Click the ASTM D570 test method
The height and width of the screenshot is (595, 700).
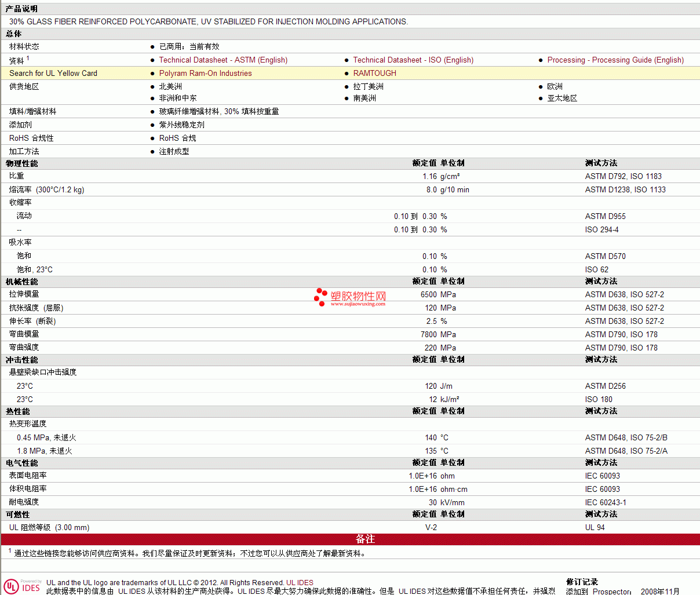606,256
